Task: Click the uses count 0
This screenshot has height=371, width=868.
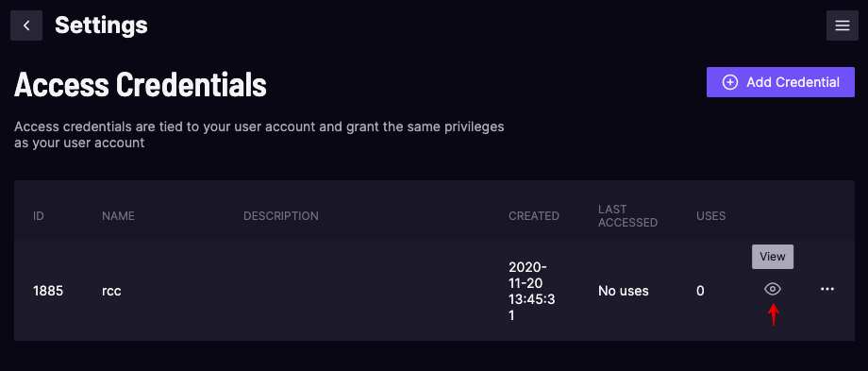Action: pos(700,291)
